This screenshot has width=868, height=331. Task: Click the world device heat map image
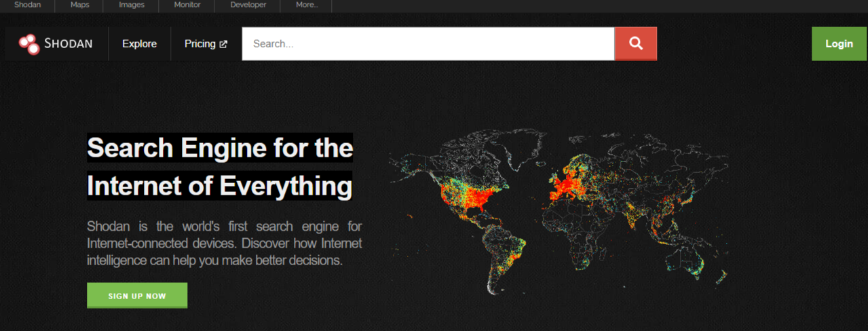[x=559, y=212]
